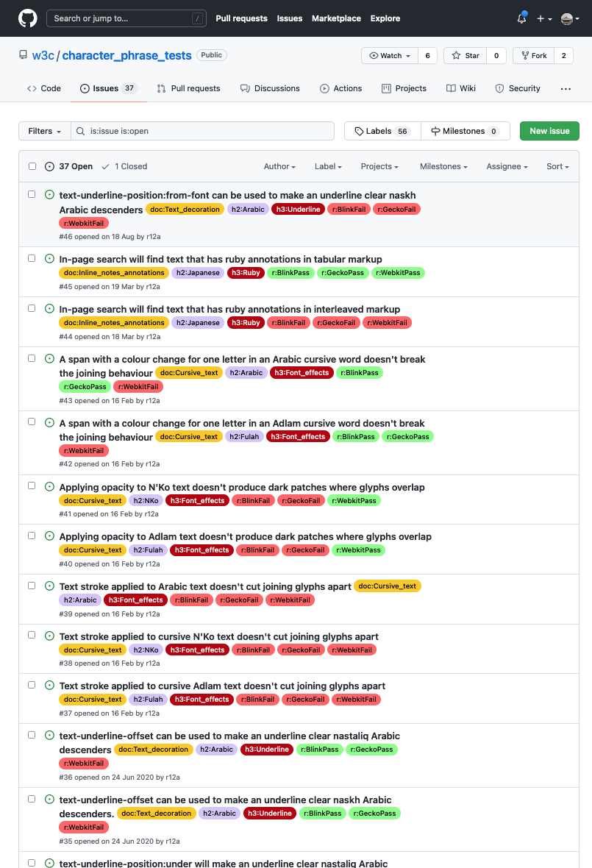Check the box for issue #45
Image resolution: width=592 pixels, height=868 pixels.
(32, 258)
